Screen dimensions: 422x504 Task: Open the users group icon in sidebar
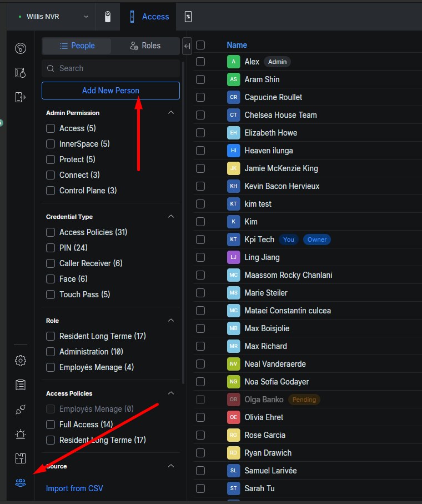(x=21, y=483)
